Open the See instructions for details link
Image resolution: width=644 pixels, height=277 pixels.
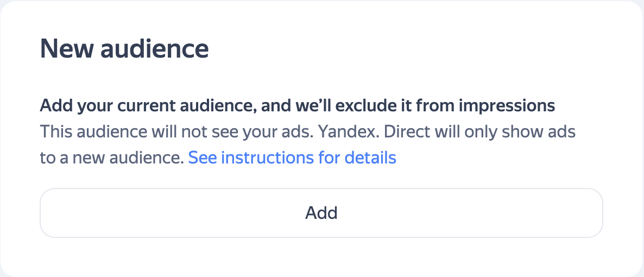click(292, 158)
